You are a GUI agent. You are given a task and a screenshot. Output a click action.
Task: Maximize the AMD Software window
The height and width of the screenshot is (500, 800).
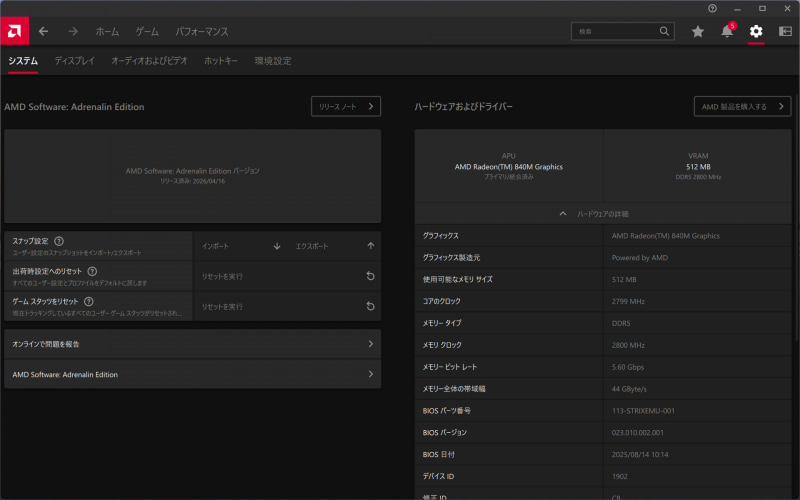(762, 8)
